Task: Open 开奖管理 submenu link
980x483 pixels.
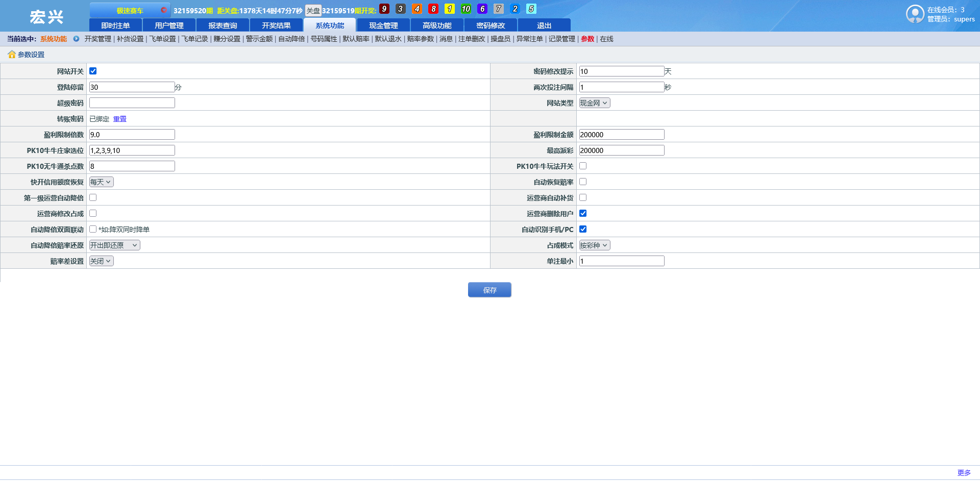Action: (97, 39)
